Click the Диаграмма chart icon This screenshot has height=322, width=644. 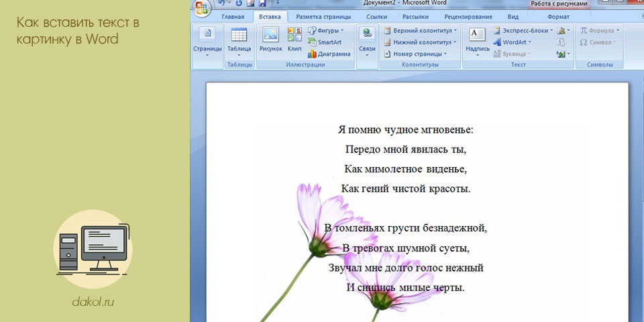click(x=329, y=54)
